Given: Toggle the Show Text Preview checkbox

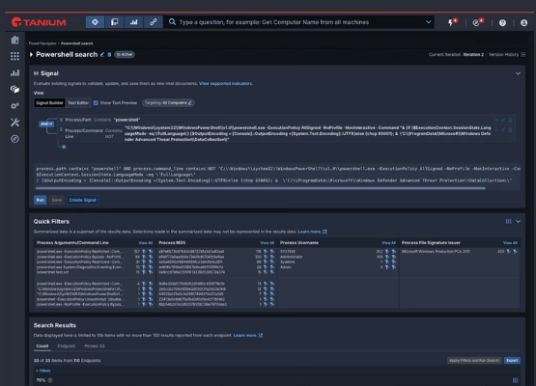Looking at the screenshot, I should coord(96,103).
